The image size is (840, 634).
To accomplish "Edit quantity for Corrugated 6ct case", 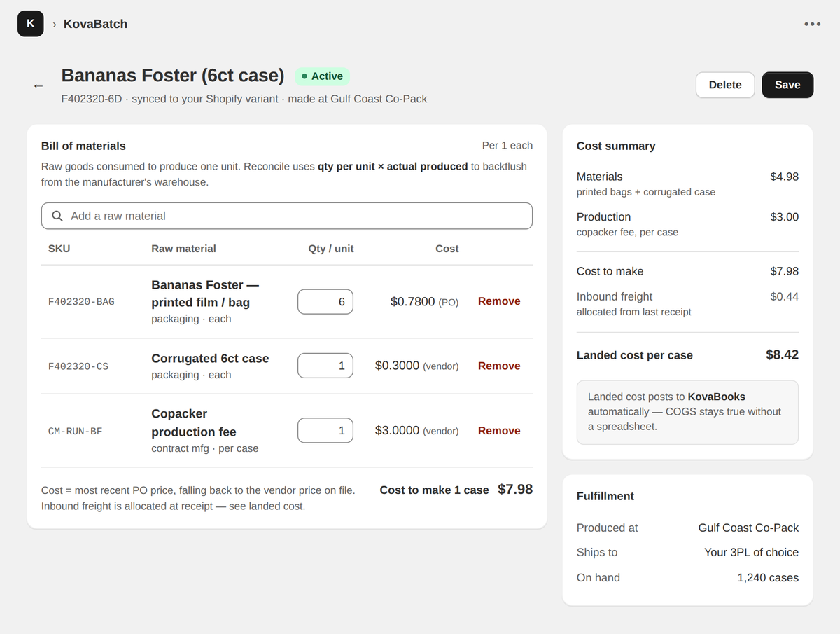I will coord(325,366).
